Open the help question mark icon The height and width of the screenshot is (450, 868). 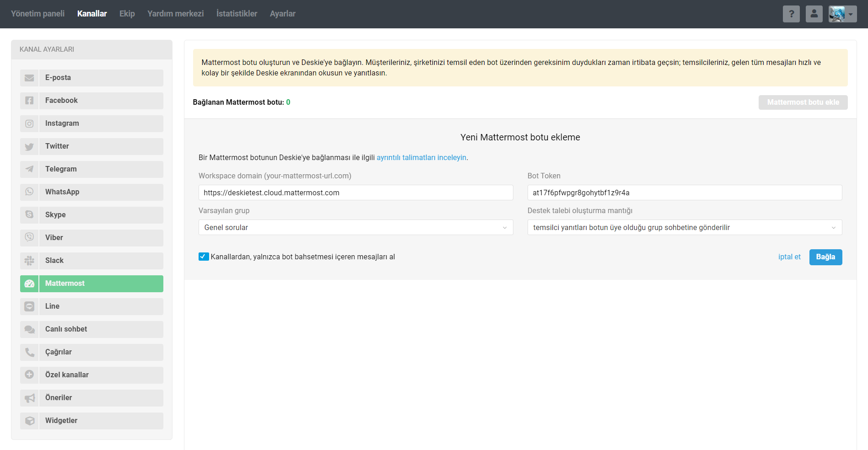point(791,14)
